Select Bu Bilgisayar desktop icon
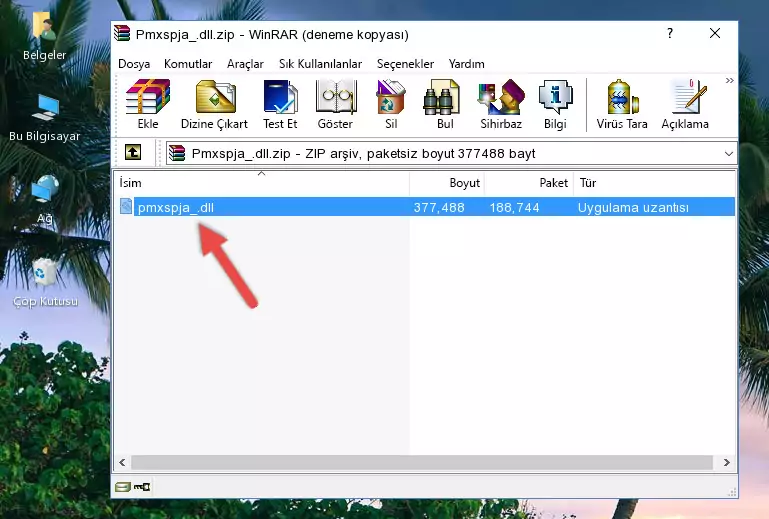769x519 pixels. coord(45,118)
